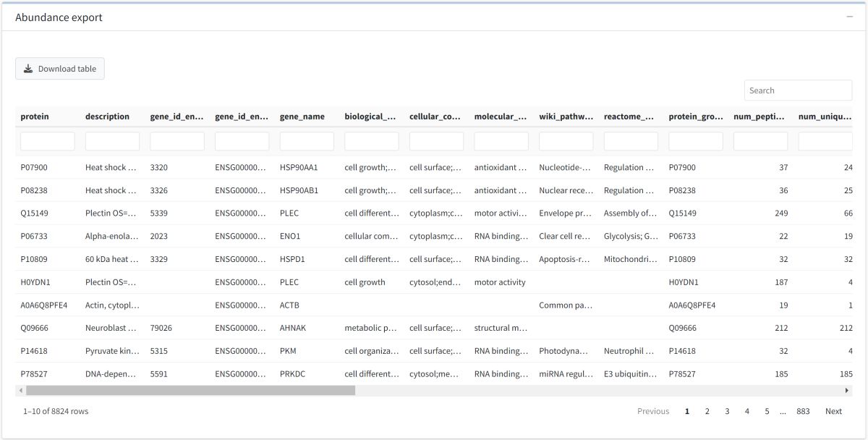Click the protein_group column filter field
Image resolution: width=868 pixels, height=440 pixels.
[696, 141]
